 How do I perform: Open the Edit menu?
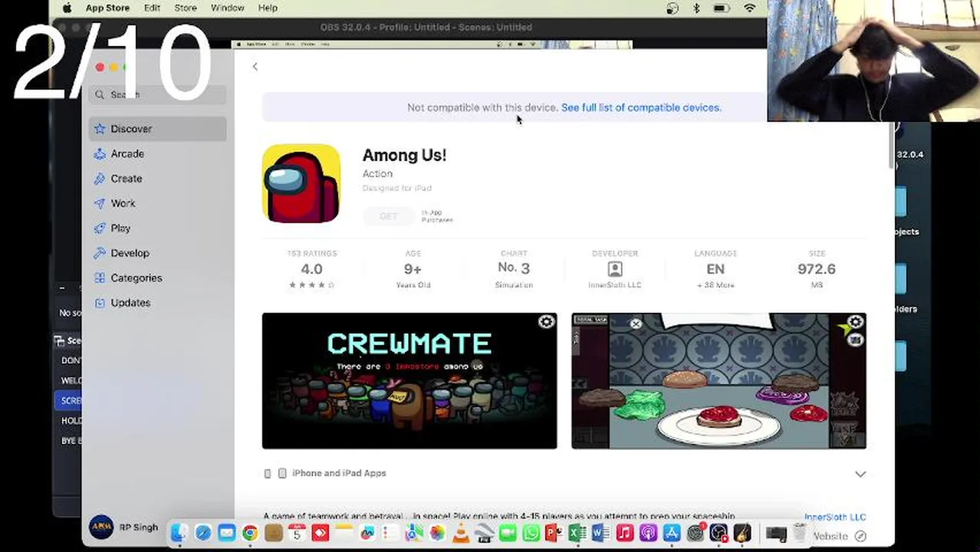tap(152, 8)
